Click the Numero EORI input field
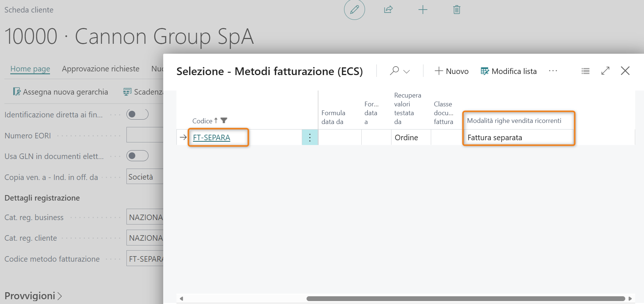 [145, 135]
